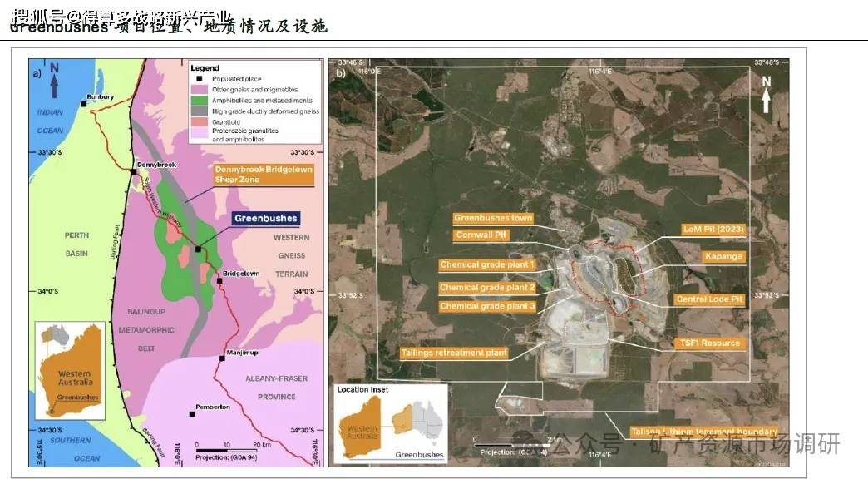868x479 pixels.
Task: Click the Western Australia inset map thumbnail
Action: [x=70, y=370]
